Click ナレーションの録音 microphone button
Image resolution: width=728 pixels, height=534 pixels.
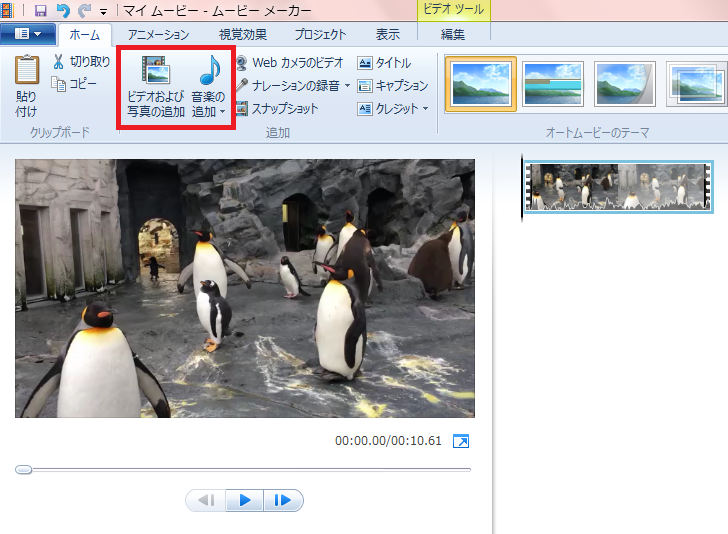click(288, 85)
